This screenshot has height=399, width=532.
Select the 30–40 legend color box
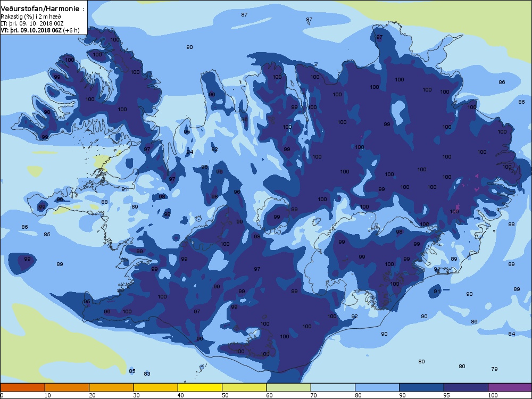click(156, 387)
